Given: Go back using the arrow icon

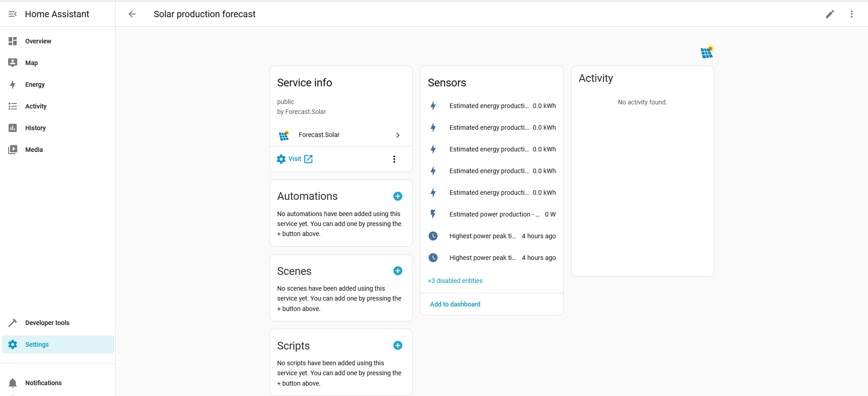Looking at the screenshot, I should (132, 14).
